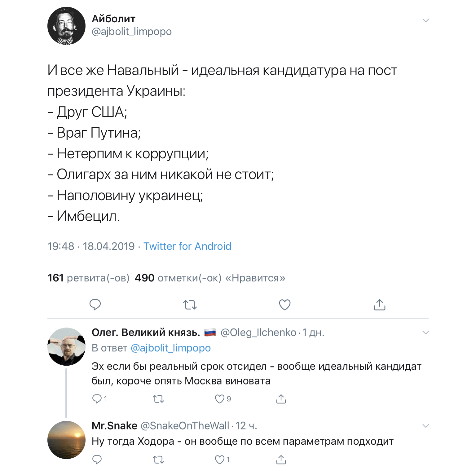Screen dimensions: 476x471
Task: Share the main tweet
Action: click(x=379, y=305)
